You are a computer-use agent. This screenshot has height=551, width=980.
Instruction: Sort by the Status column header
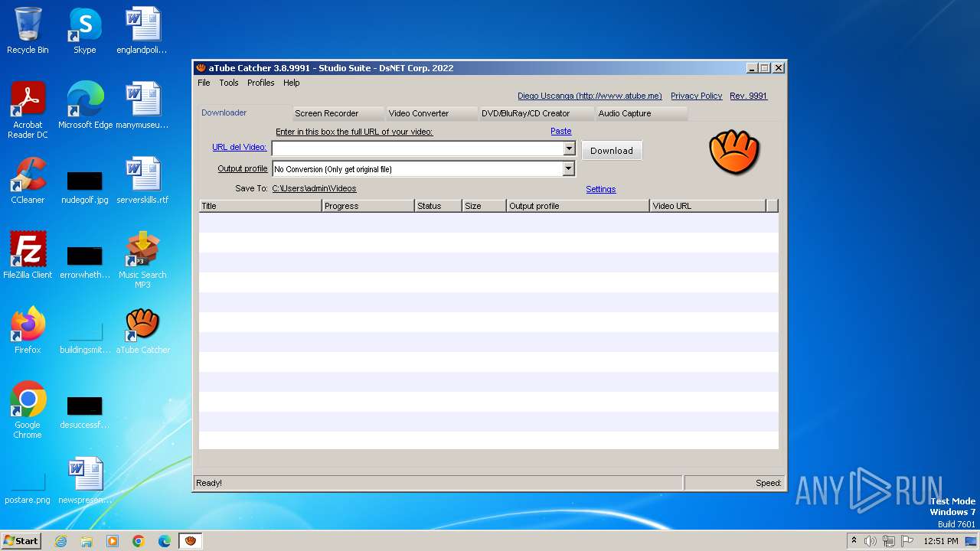(438, 206)
